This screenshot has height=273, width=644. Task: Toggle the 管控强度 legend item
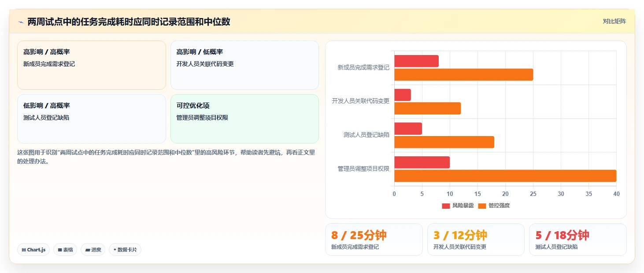(x=494, y=206)
